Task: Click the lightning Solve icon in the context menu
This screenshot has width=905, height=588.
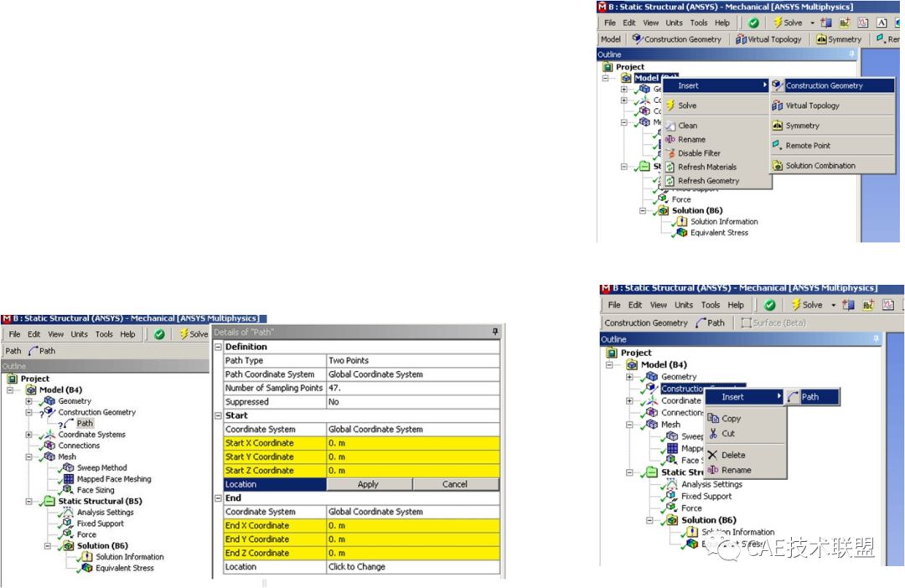Action: (670, 105)
